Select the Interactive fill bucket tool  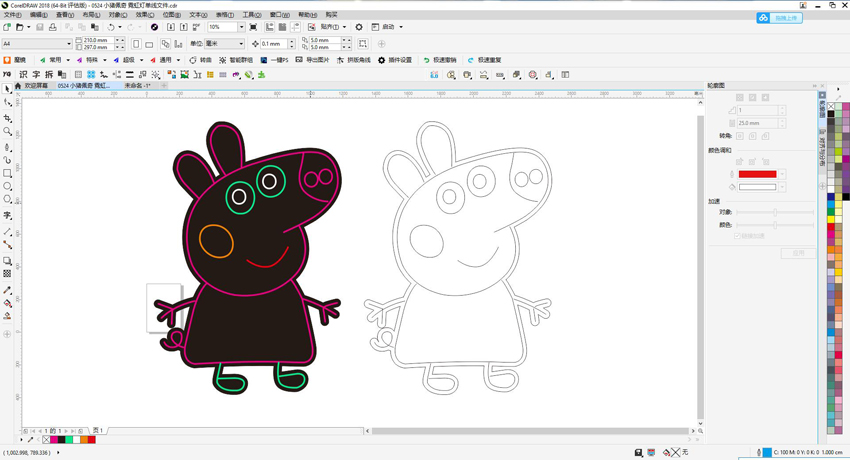click(x=7, y=303)
